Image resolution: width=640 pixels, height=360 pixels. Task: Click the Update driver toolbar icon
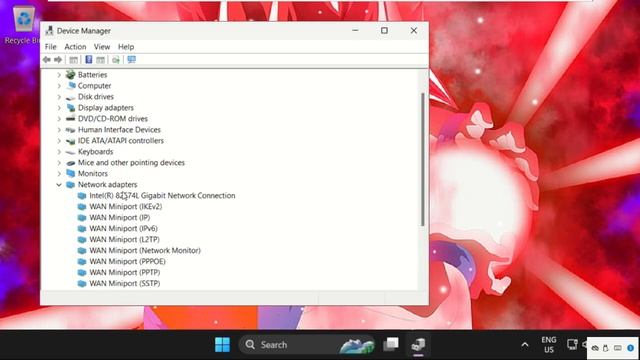click(x=116, y=60)
